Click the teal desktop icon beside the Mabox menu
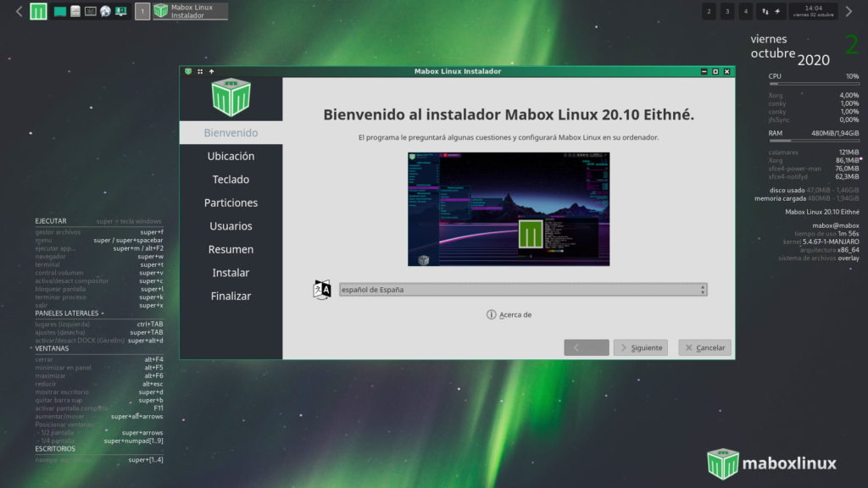This screenshot has width=868, height=488. (58, 11)
